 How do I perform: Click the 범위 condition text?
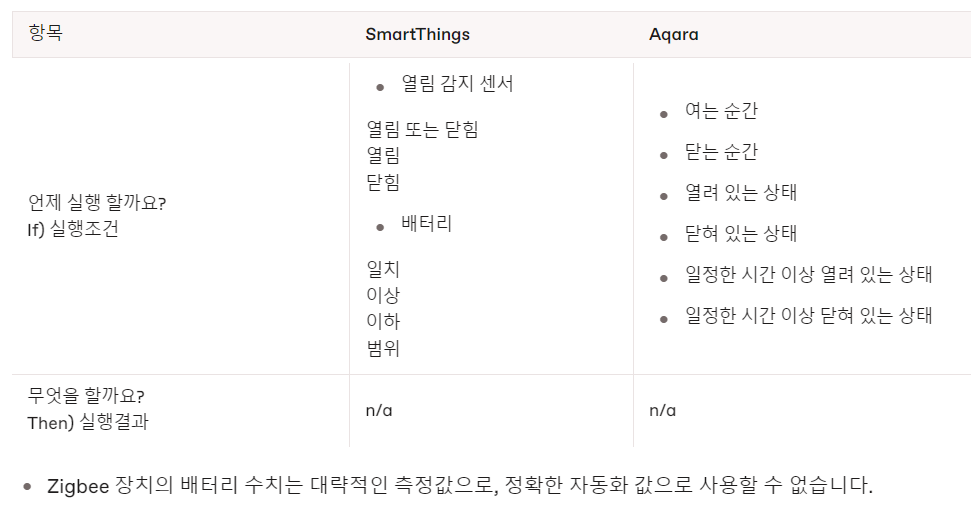[383, 349]
